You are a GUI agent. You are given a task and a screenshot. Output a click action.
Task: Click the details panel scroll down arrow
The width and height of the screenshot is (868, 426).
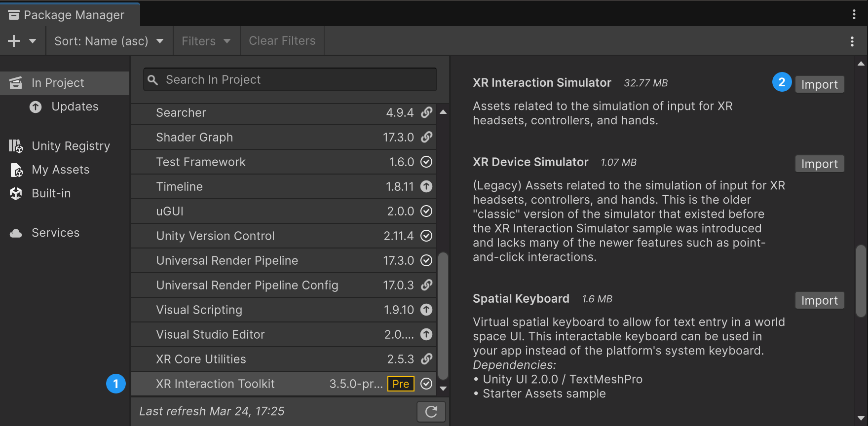point(861,419)
